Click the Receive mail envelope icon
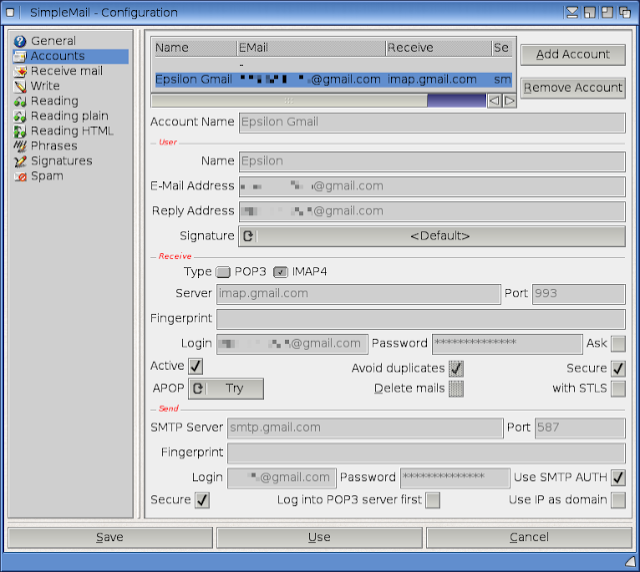The image size is (640, 572). [x=20, y=71]
